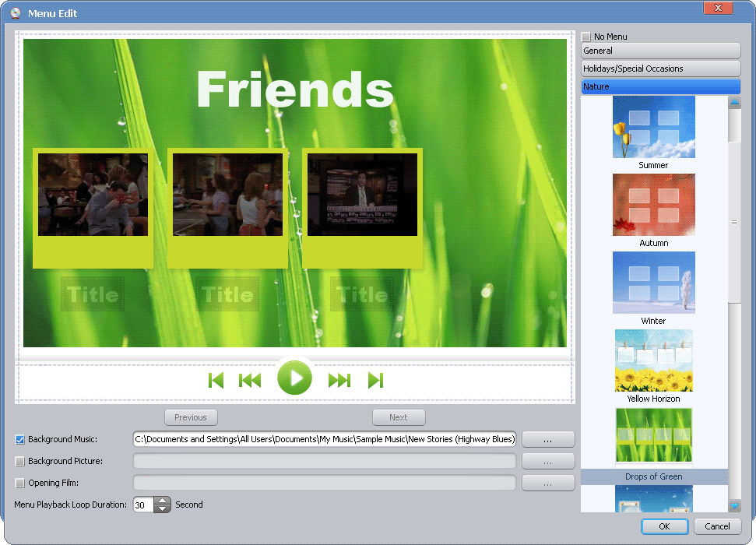Select the Summer menu template thumbnail
The height and width of the screenshot is (545, 756).
pyautogui.click(x=654, y=127)
